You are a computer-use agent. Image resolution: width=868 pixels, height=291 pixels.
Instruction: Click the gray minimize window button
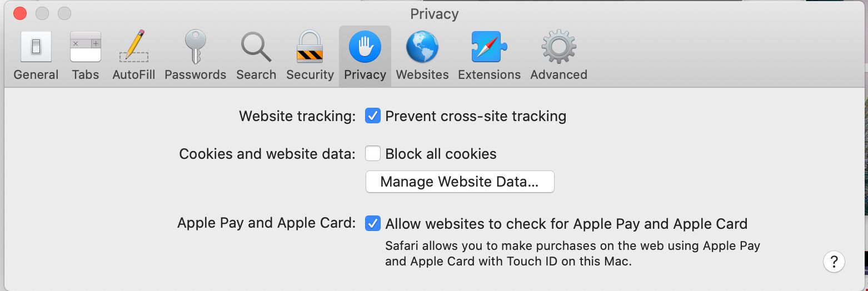42,13
